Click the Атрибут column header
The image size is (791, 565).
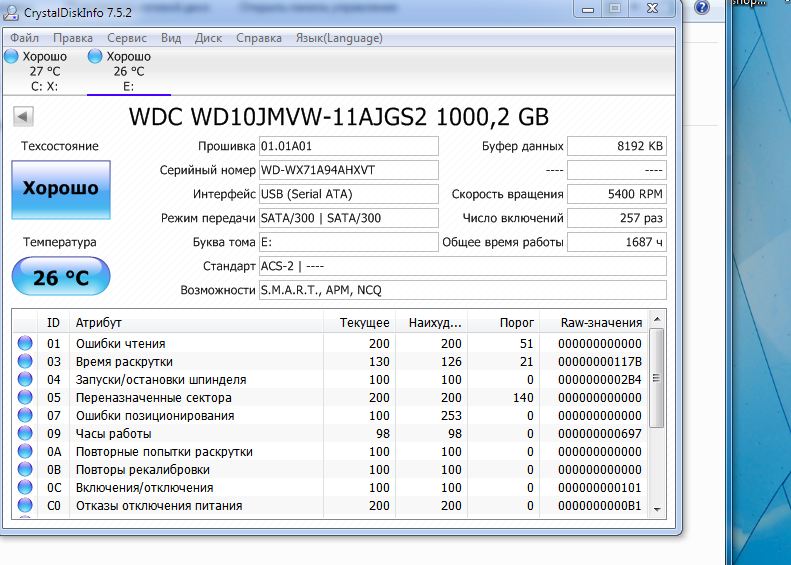(x=196, y=322)
